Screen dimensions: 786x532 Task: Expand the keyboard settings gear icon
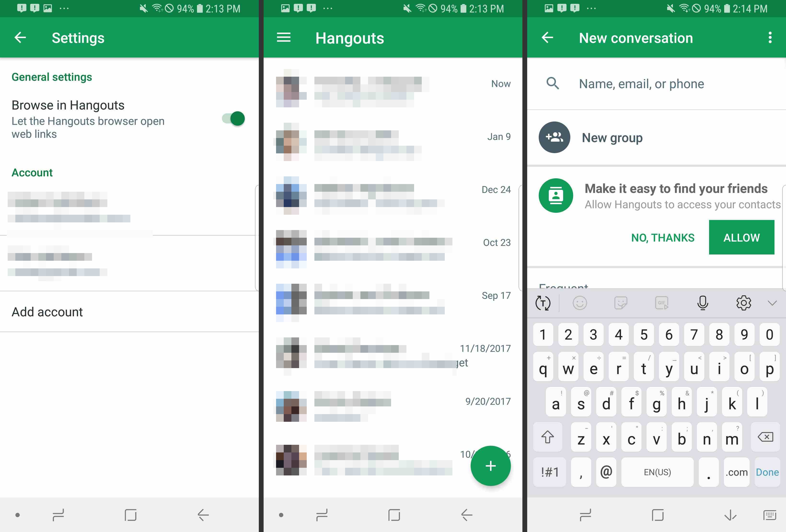(744, 303)
